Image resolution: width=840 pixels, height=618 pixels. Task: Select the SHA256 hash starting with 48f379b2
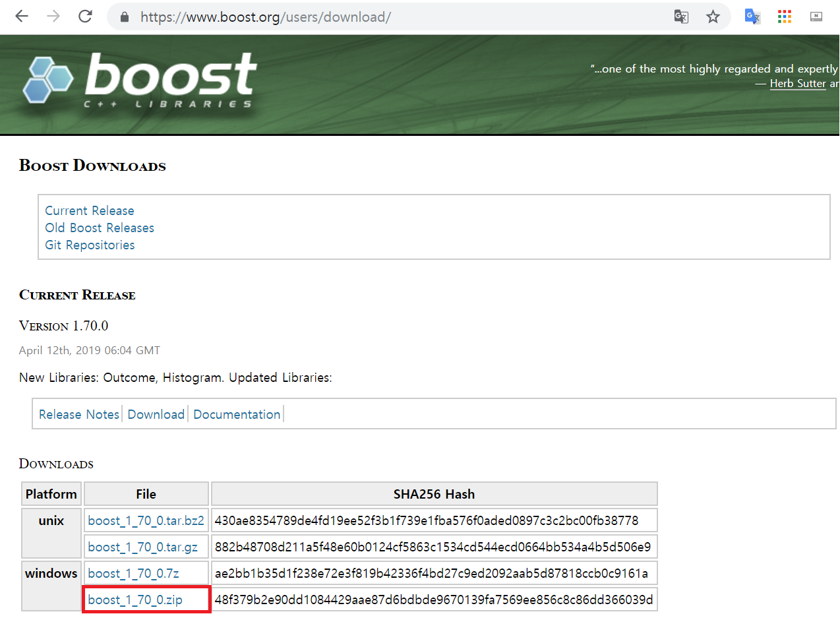coord(434,600)
